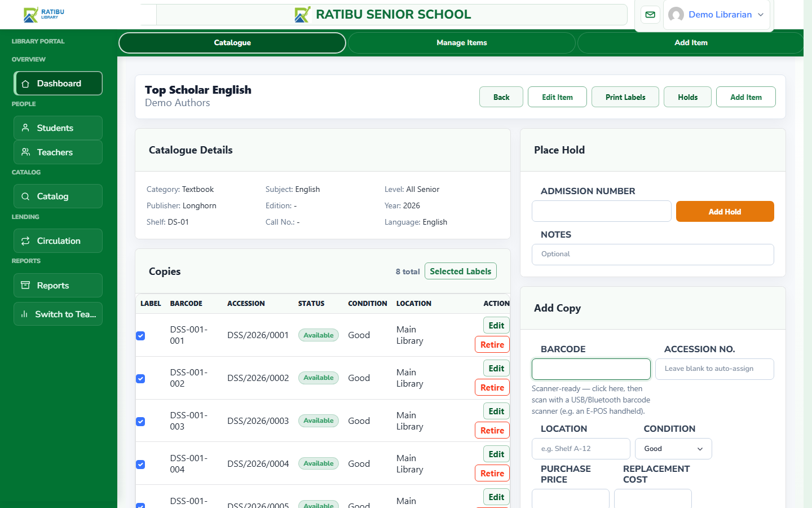
Task: Retire the copy DSS/2026/0002
Action: click(x=492, y=388)
